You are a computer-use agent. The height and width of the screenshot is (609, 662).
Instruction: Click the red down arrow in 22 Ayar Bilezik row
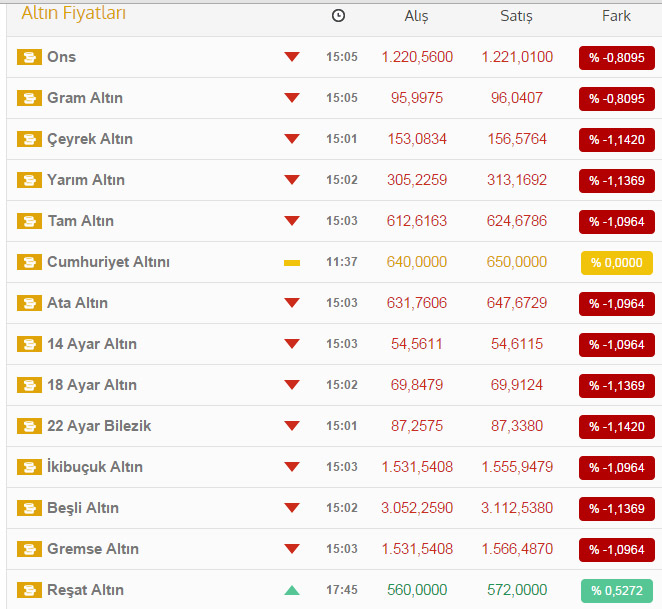tap(292, 425)
